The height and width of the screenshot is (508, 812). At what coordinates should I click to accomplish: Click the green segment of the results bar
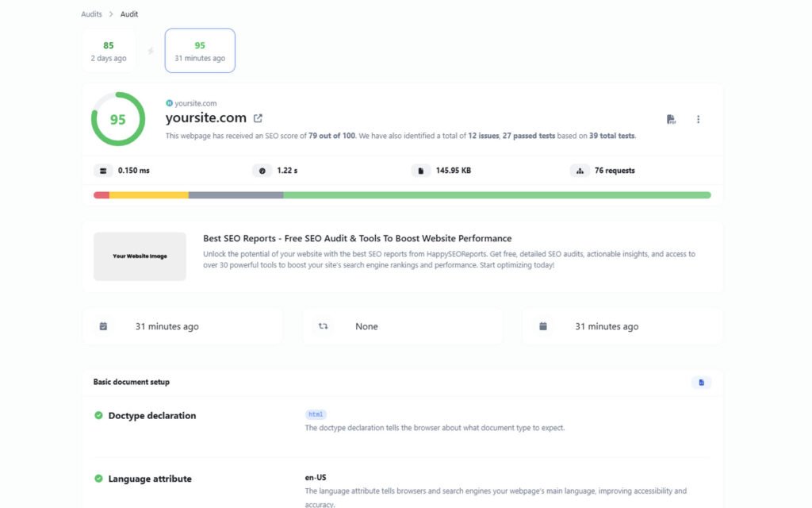pyautogui.click(x=496, y=194)
